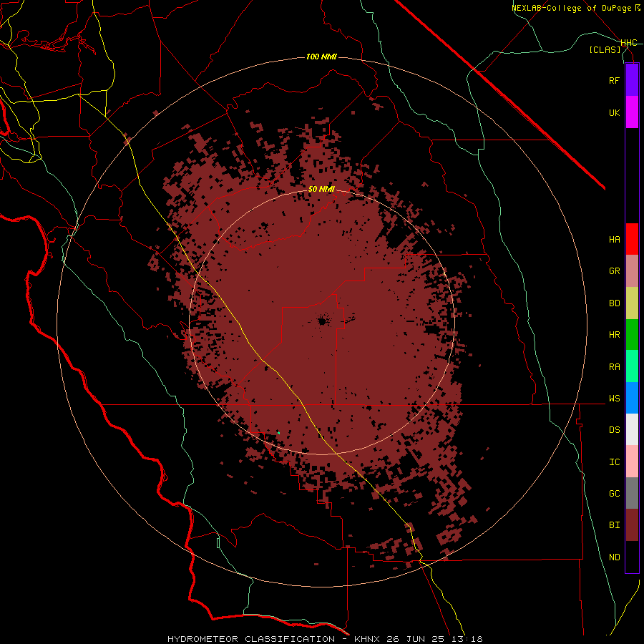644x644 pixels.
Task: Click the BD yellow legend swatch
Action: point(632,303)
